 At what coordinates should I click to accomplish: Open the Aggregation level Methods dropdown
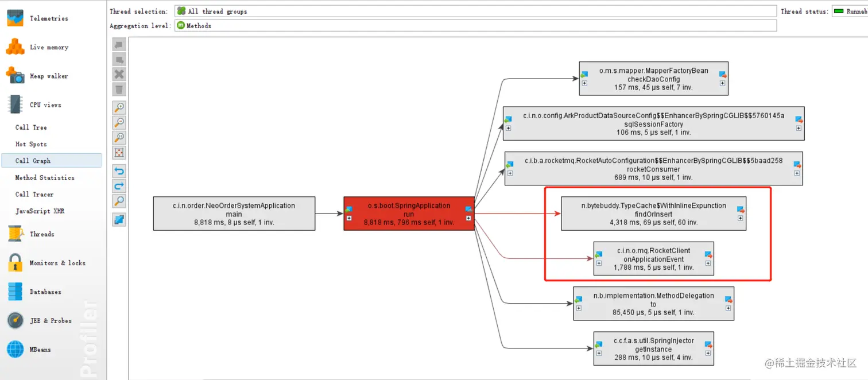click(x=476, y=25)
